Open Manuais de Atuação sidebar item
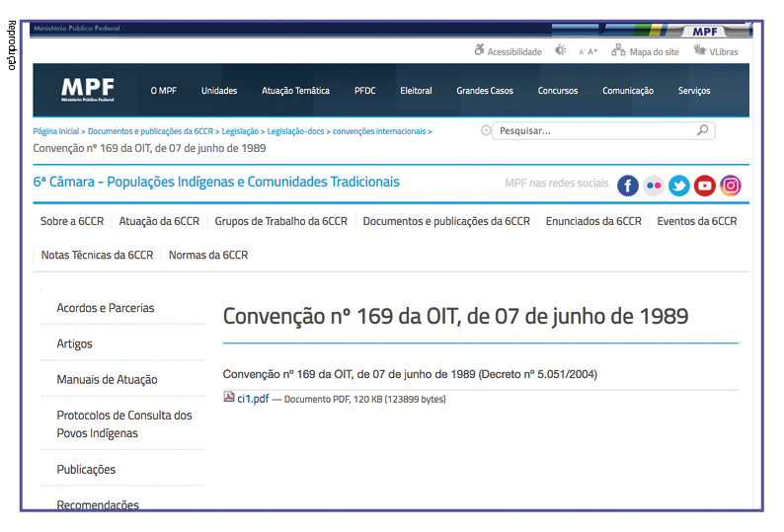Screen dimensions: 784x532 point(107,380)
